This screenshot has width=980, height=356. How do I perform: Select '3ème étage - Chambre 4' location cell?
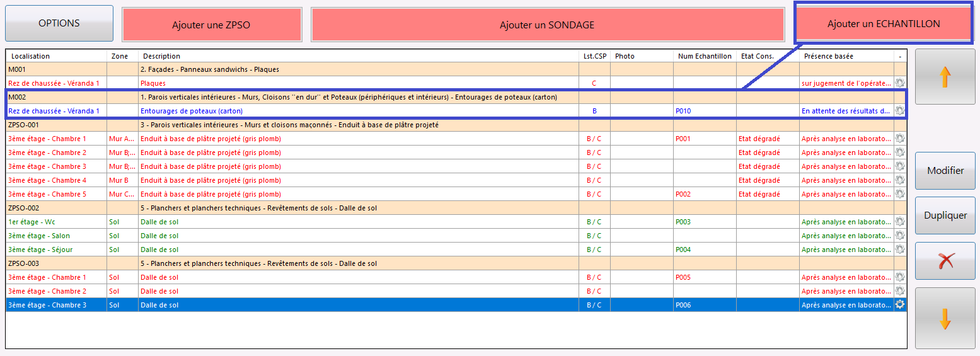coord(56,180)
